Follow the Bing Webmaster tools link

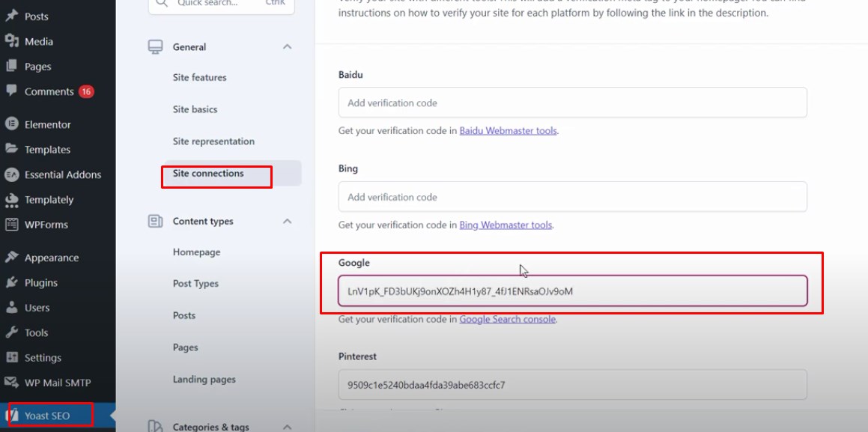pos(506,225)
